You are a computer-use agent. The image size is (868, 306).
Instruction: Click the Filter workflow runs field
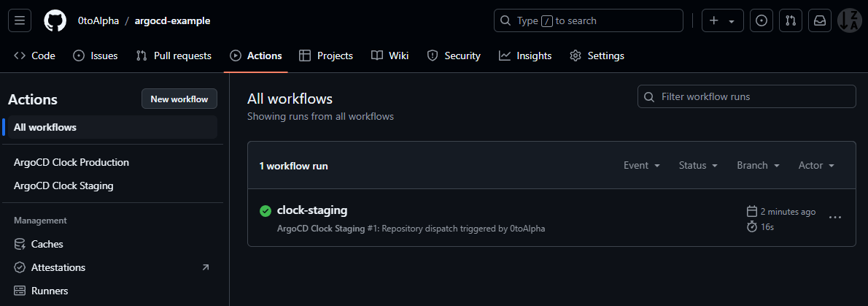[x=746, y=96]
